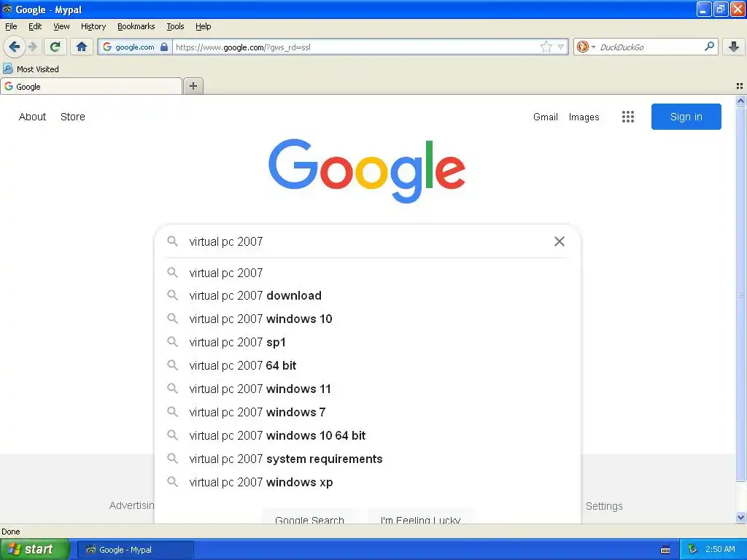Click the DuckDuckGo search input field

pos(650,47)
